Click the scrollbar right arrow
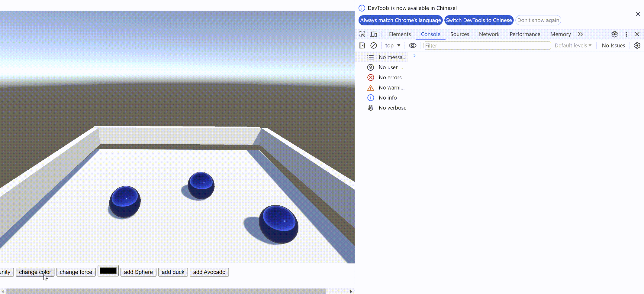Screen dimensions: 644x294 pos(351,291)
